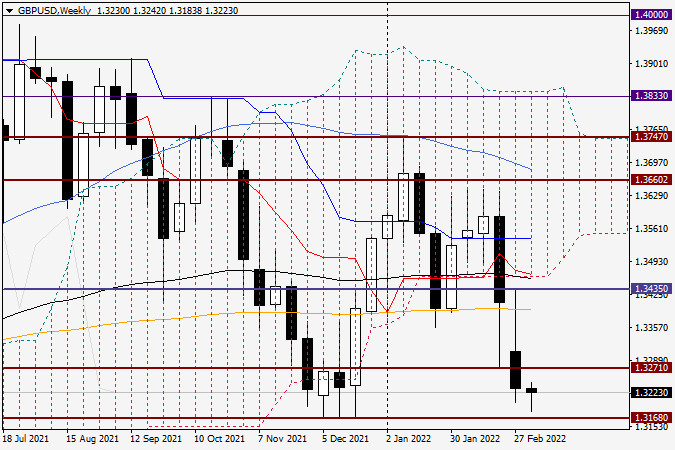Select the 1.34350 level price label
The width and height of the screenshot is (675, 450).
652,289
